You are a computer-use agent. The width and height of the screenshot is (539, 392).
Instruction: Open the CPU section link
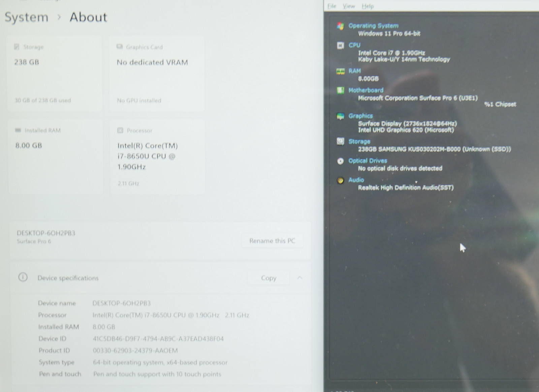354,45
